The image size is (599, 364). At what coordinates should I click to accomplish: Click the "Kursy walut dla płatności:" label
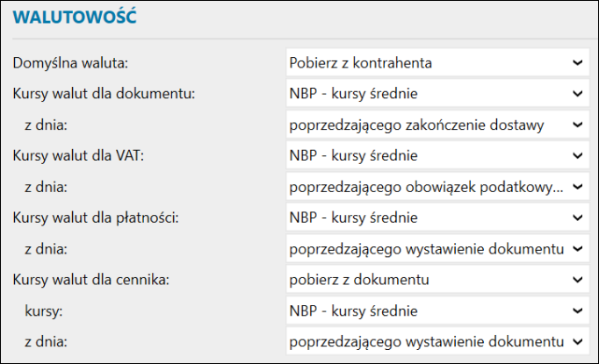97,218
